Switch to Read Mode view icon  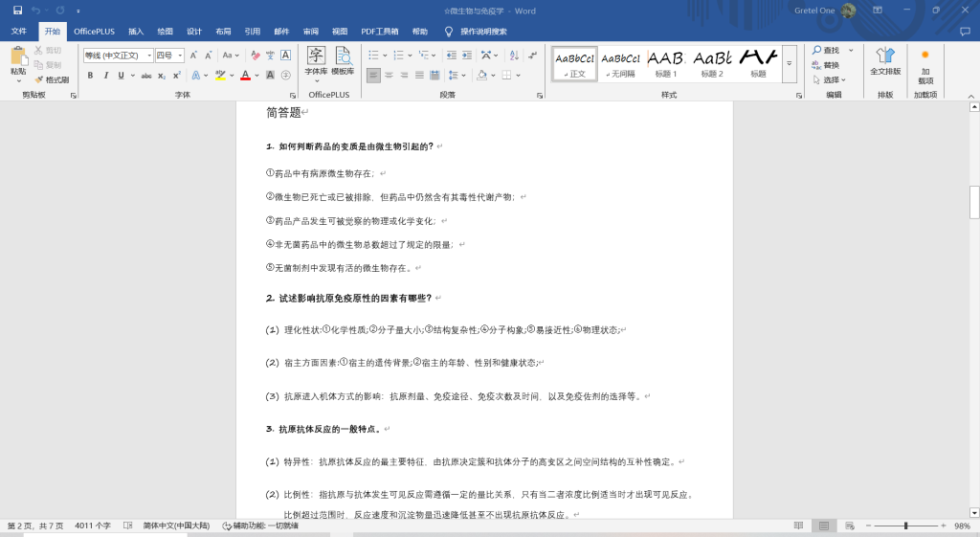pyautogui.click(x=798, y=526)
